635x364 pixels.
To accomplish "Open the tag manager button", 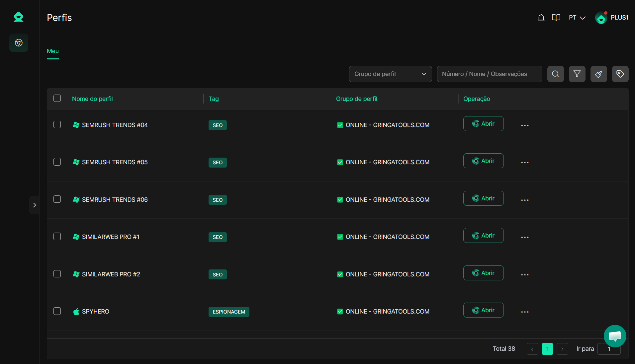I will 620,74.
